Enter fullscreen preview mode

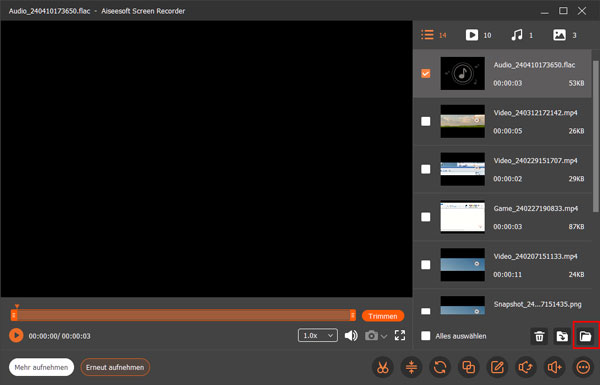coord(400,336)
